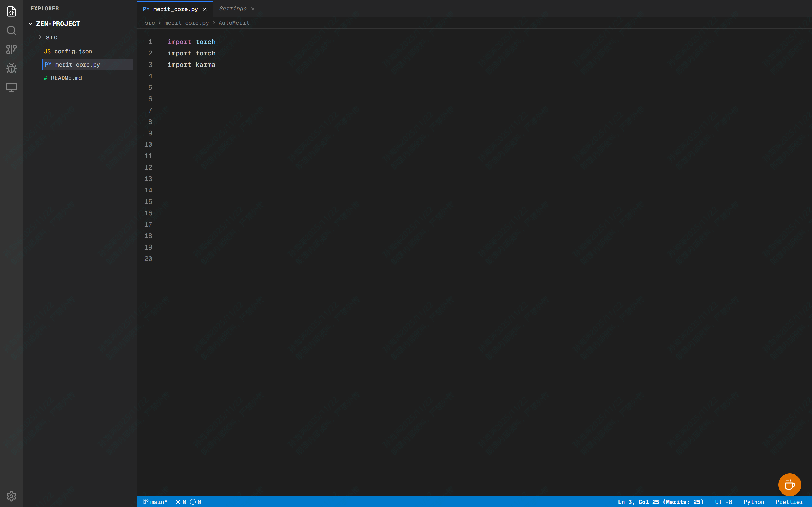Click the orange coffee cup floating button
Viewport: 812px width, 507px height.
[x=789, y=484]
